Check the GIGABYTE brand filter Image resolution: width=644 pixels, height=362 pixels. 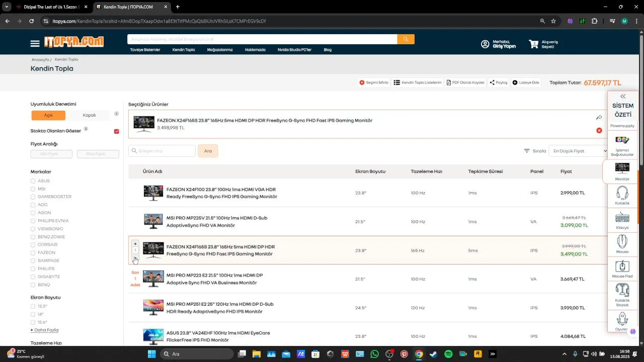click(33, 277)
